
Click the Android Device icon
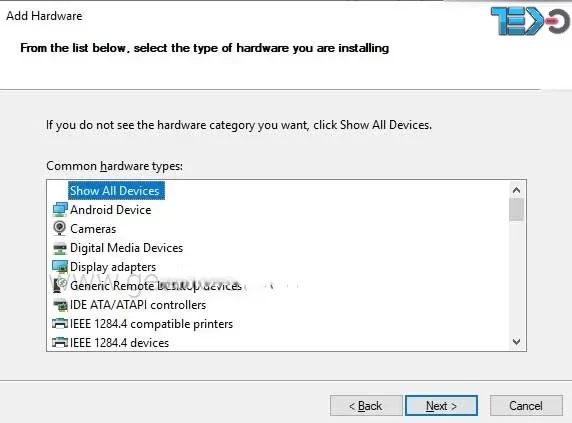[60, 210]
